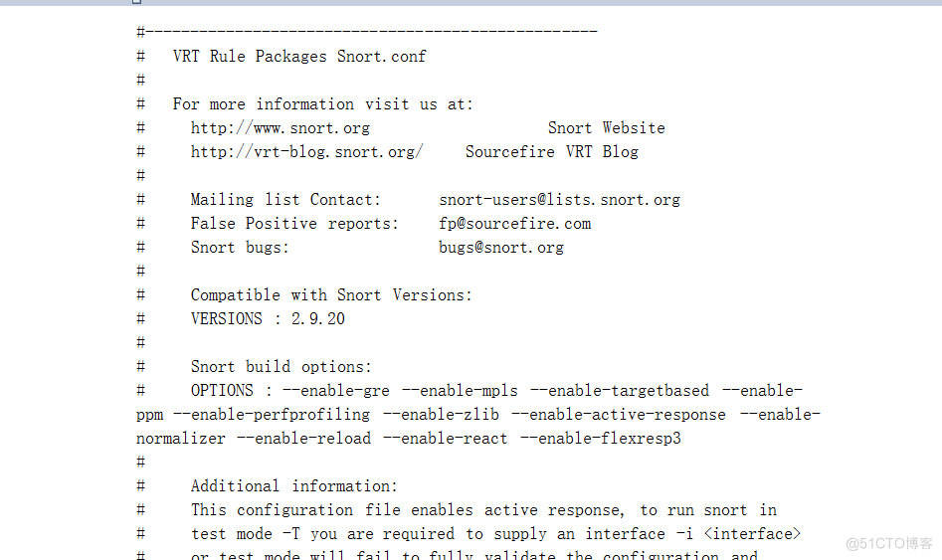Image resolution: width=942 pixels, height=560 pixels.
Task: Click the http://vrt-blog.snort.org/ URL
Action: click(306, 152)
